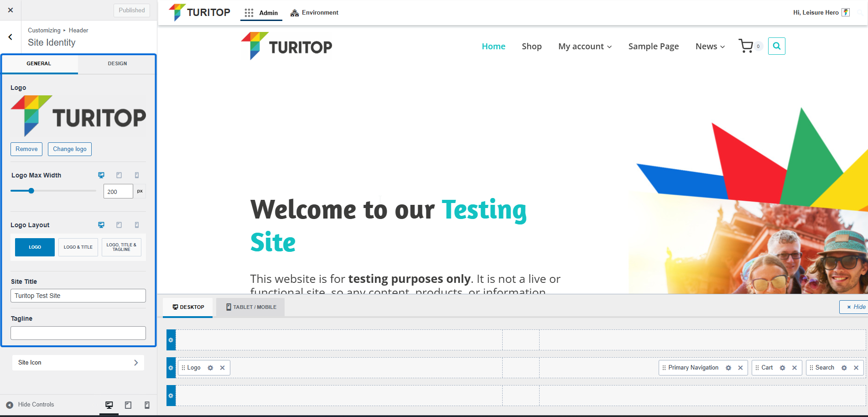Open the Site Icon section
The height and width of the screenshot is (417, 868).
tap(78, 363)
